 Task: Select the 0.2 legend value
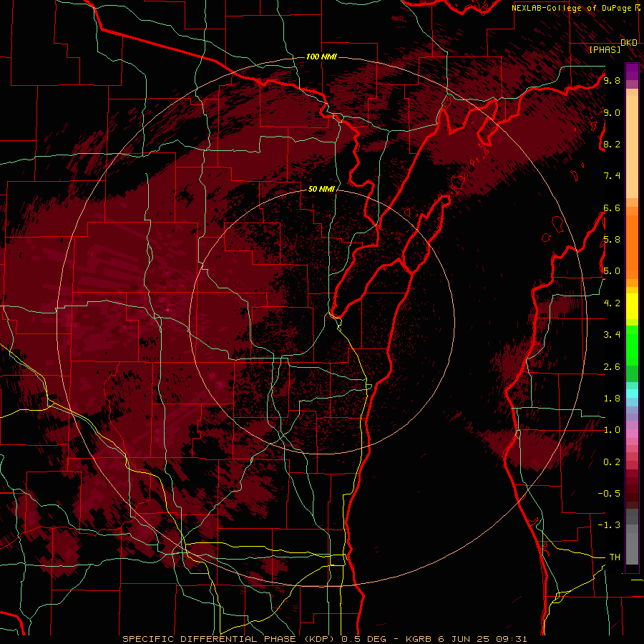(612, 462)
